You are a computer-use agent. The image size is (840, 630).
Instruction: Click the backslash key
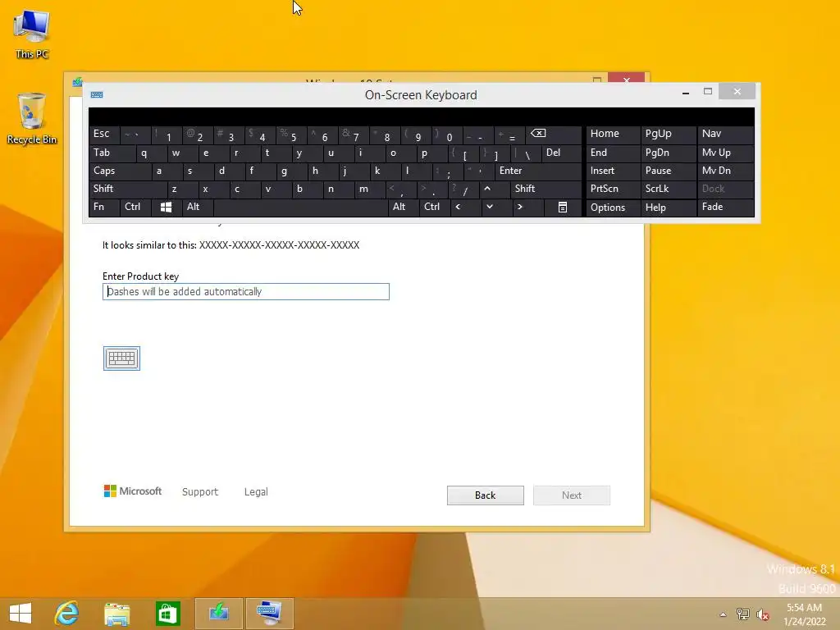pyautogui.click(x=525, y=153)
